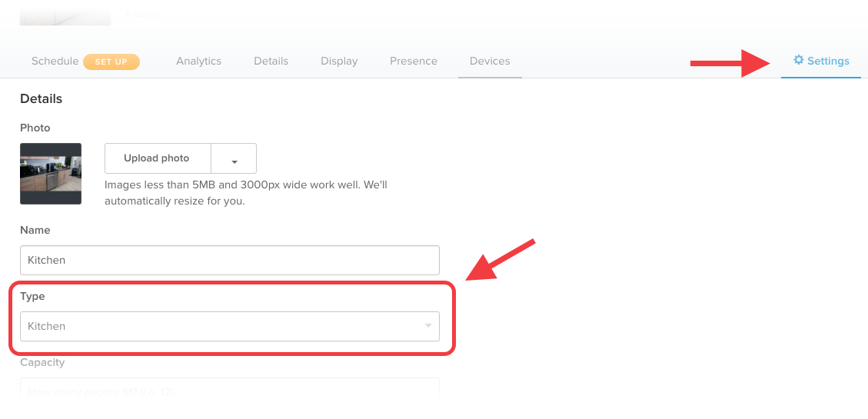Open the Schedule tab
Screen dimensions: 868x419
coord(55,61)
